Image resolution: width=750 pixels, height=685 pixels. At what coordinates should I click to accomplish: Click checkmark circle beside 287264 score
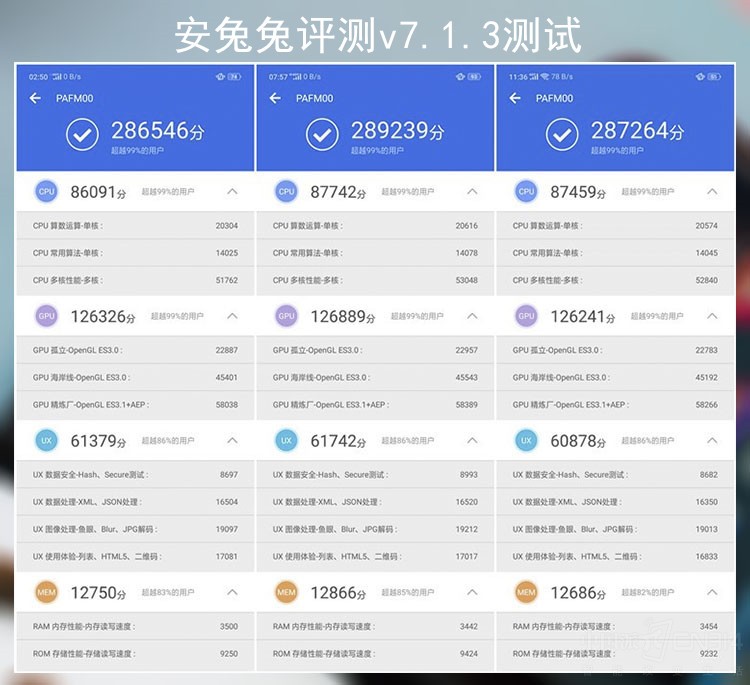click(x=562, y=134)
